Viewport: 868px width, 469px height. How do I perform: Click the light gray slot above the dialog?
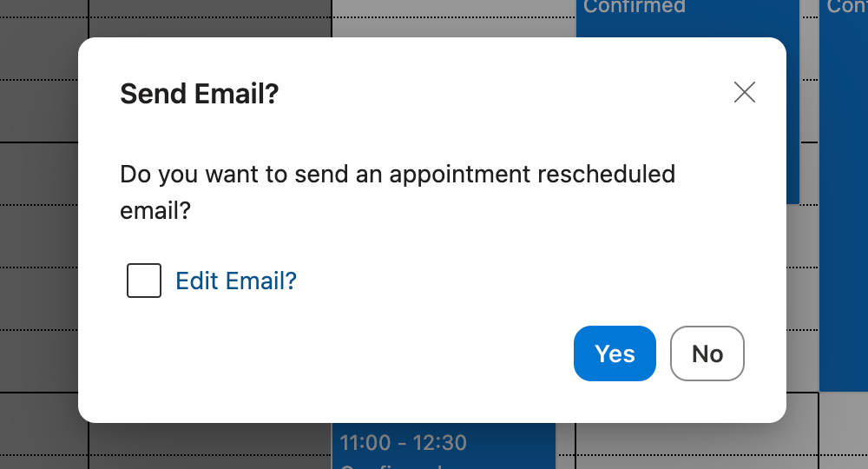coord(451,17)
